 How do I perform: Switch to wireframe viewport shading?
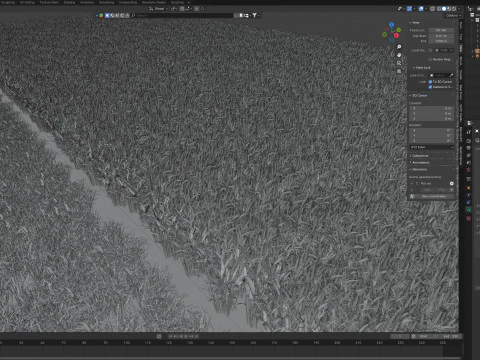[439, 9]
